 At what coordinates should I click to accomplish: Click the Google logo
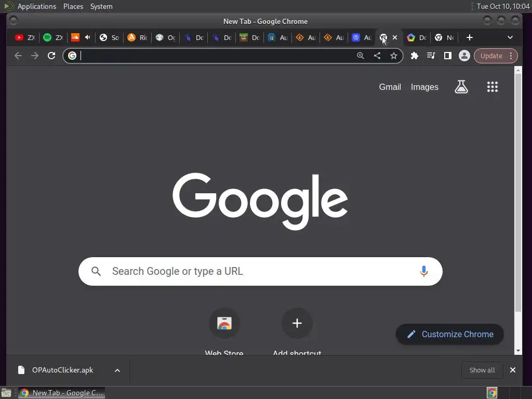click(260, 201)
